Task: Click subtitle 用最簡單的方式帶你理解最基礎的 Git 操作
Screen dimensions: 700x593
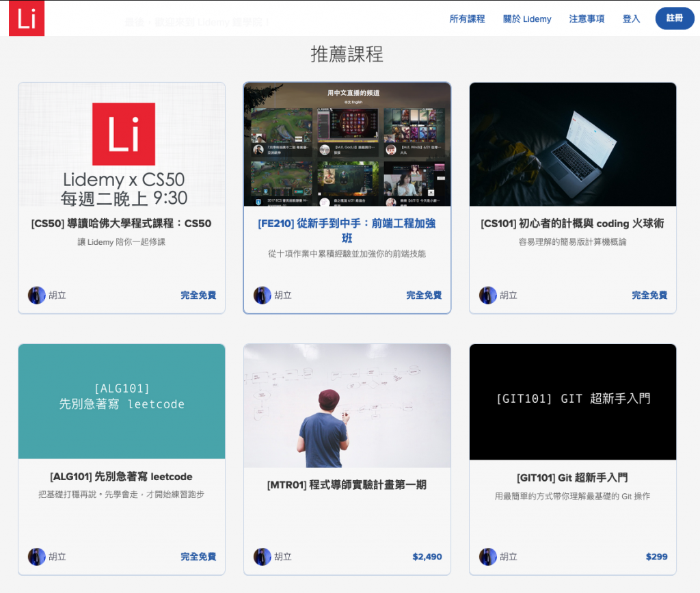Action: coord(572,496)
